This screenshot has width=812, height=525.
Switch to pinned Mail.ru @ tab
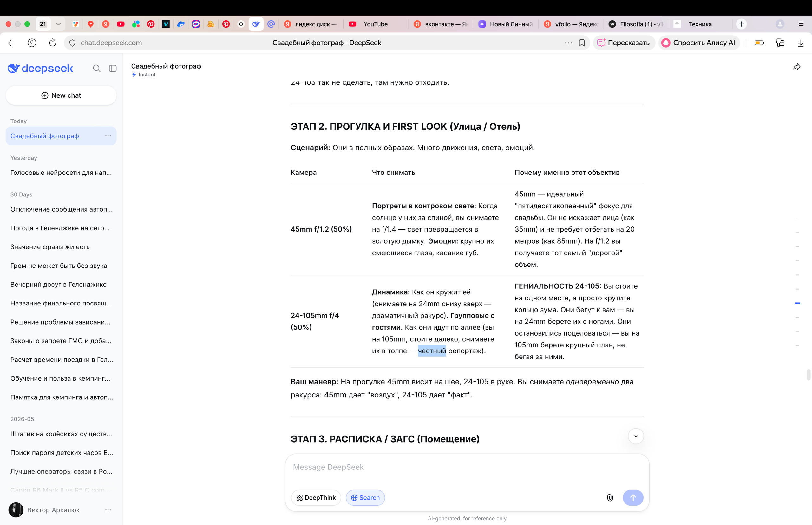[271, 24]
